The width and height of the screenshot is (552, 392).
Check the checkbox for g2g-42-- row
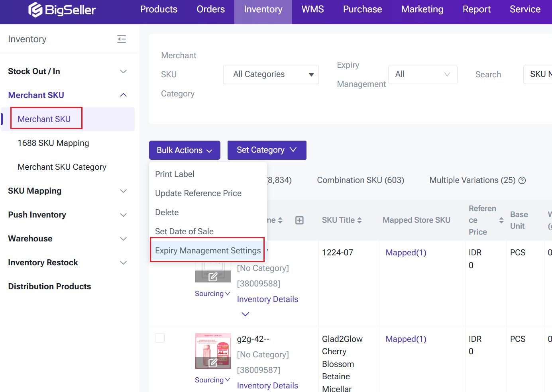[160, 338]
